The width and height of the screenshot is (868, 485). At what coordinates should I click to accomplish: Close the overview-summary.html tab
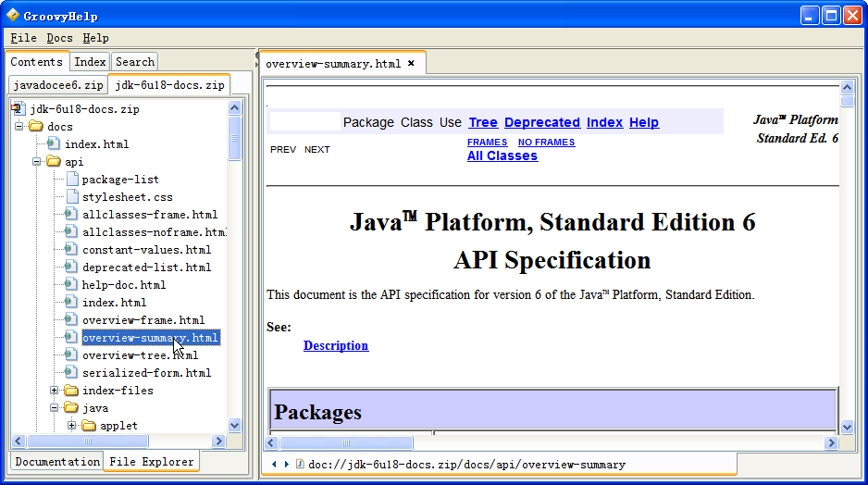(x=411, y=63)
